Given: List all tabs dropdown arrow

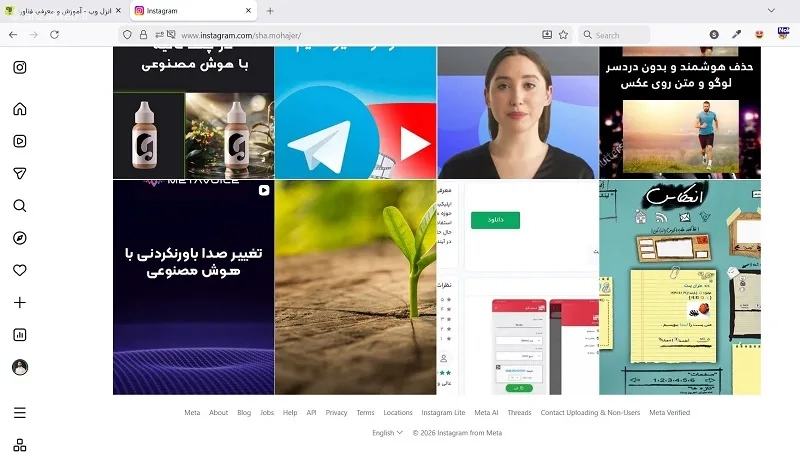Looking at the screenshot, I should click(771, 10).
